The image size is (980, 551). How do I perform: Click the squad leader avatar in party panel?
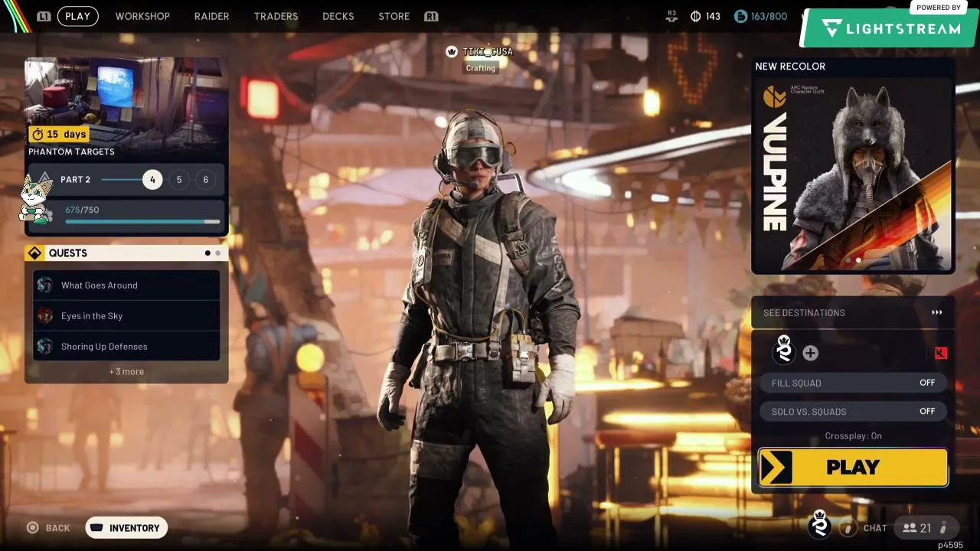click(x=783, y=349)
